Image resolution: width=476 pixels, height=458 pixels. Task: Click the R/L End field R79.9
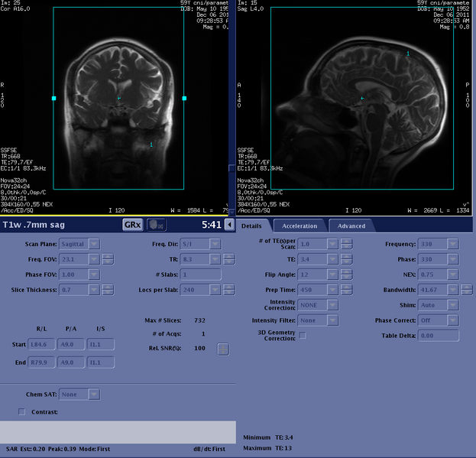[x=41, y=362]
